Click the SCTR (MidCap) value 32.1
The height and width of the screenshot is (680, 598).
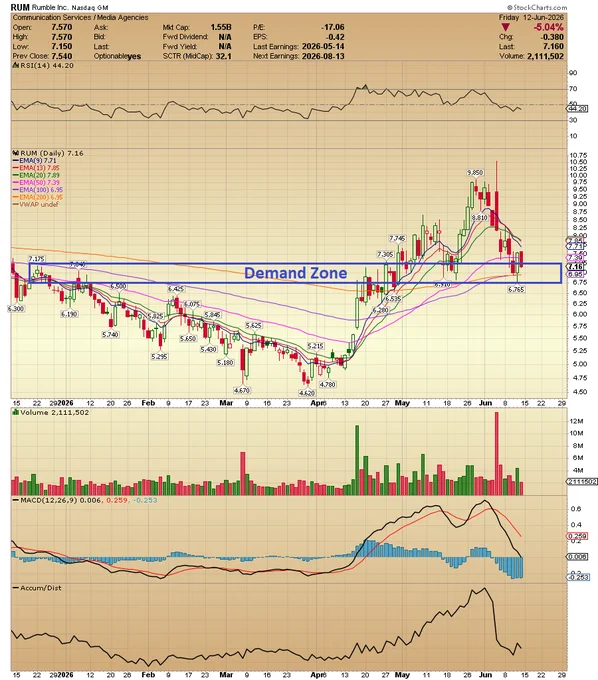(224, 56)
